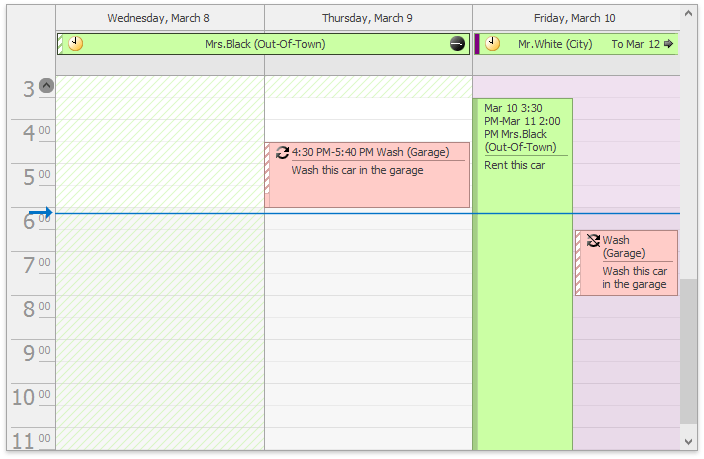Viewport: 704px width, 459px height.
Task: Click the black circular arrow on Mrs.Black bar
Action: click(x=457, y=44)
